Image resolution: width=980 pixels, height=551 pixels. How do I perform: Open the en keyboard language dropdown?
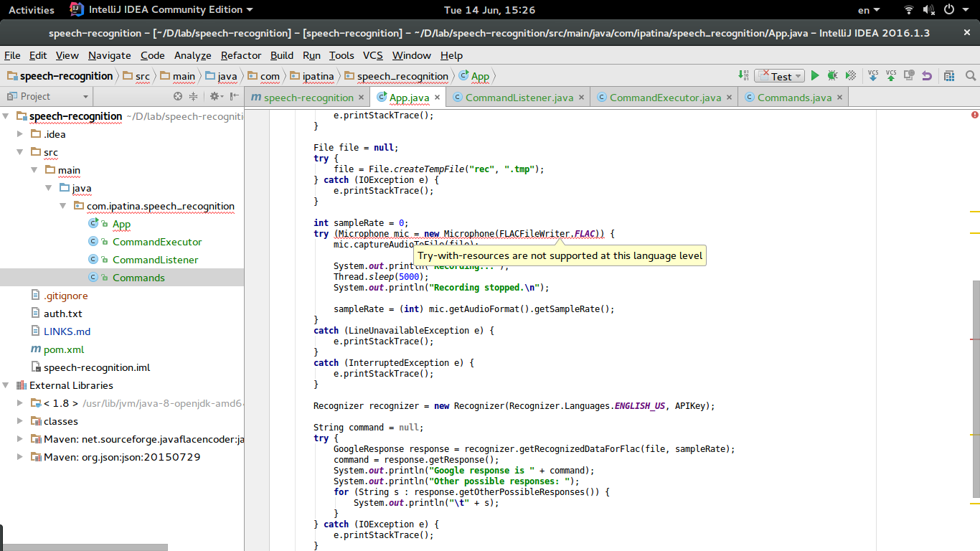point(868,10)
